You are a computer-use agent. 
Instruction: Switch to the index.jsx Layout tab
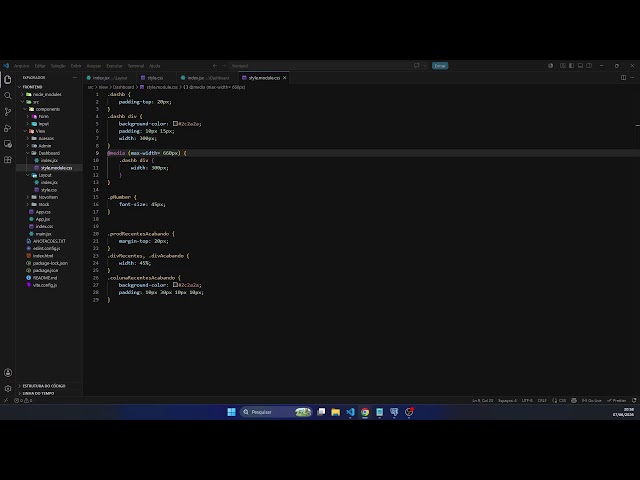(110, 78)
